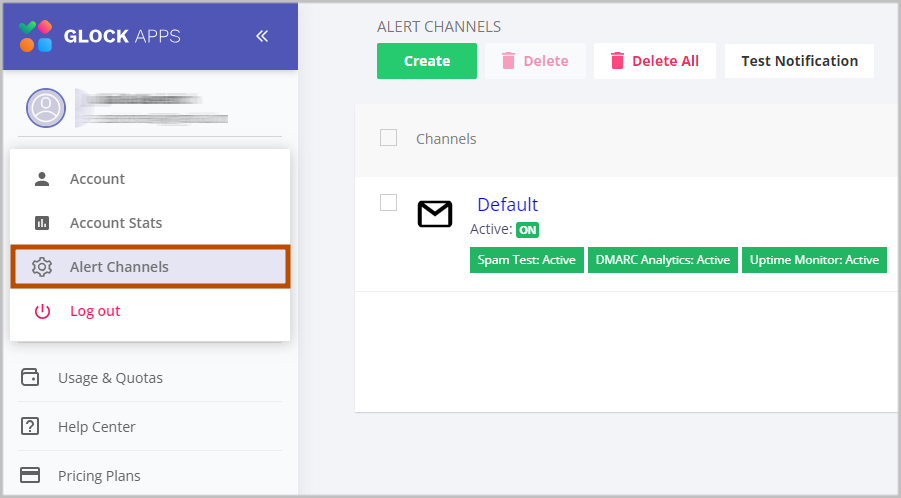901x498 pixels.
Task: Send a Test Notification
Action: point(799,61)
